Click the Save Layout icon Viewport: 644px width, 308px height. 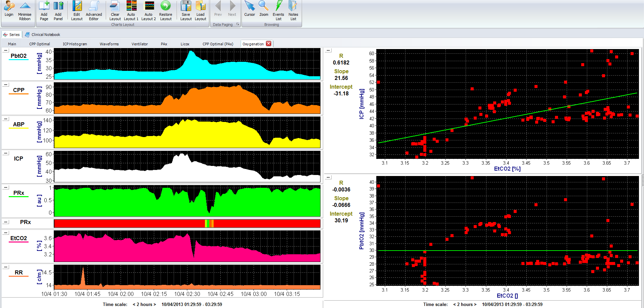click(x=186, y=6)
